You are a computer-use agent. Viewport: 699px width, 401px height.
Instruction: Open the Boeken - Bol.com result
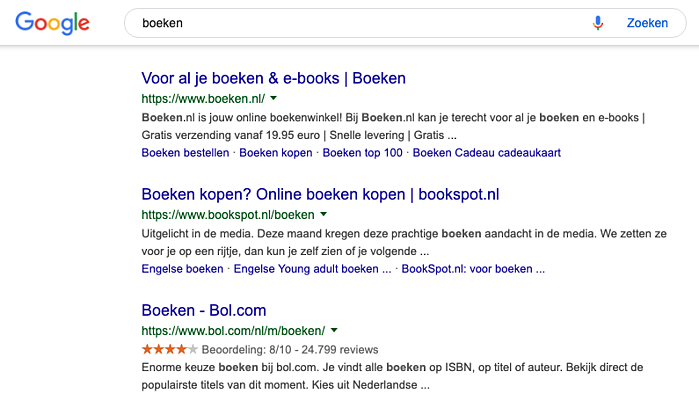[204, 310]
